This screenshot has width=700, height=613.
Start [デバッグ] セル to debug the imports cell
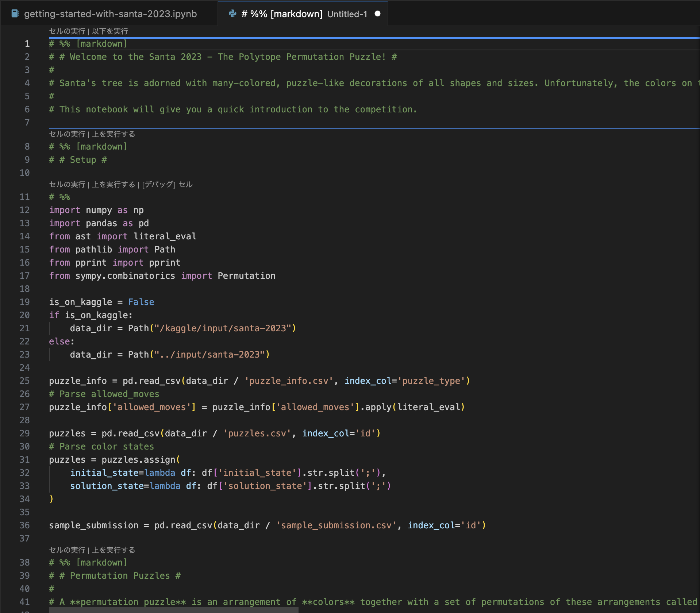click(x=168, y=184)
